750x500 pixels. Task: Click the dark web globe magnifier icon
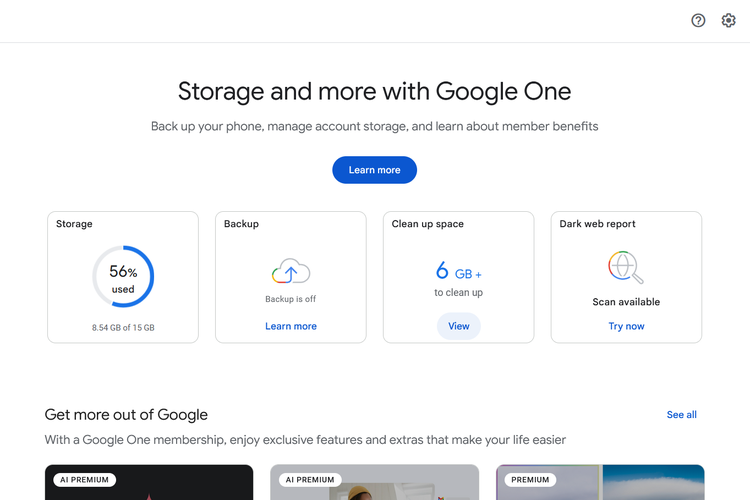pyautogui.click(x=626, y=268)
